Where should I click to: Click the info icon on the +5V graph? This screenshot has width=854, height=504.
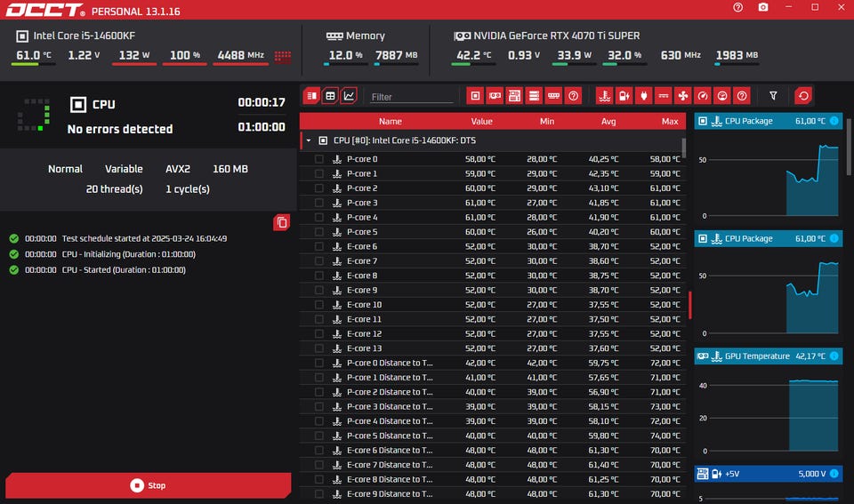[834, 474]
